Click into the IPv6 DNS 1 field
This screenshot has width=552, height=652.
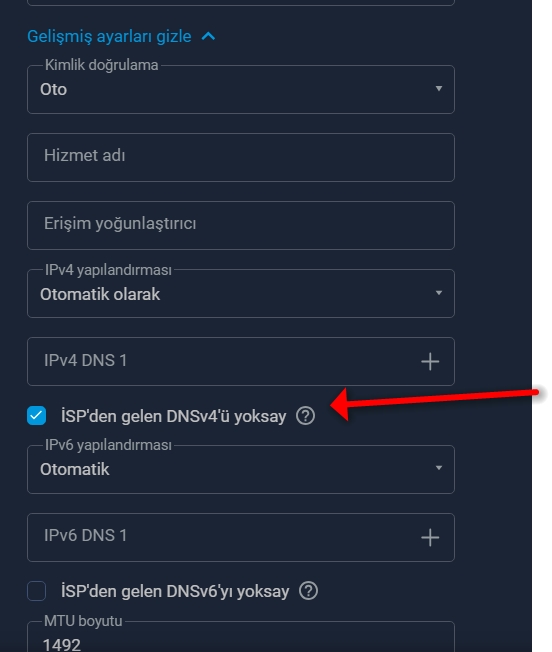[241, 537]
